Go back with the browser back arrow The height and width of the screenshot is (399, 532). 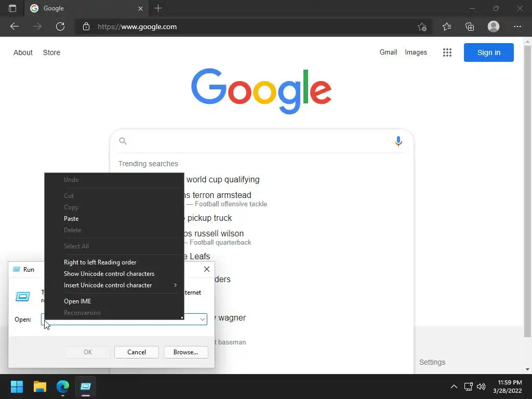(x=15, y=26)
